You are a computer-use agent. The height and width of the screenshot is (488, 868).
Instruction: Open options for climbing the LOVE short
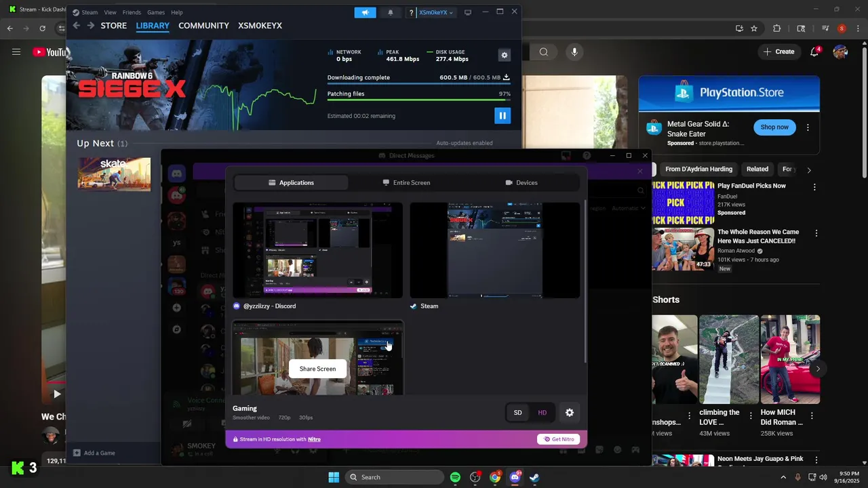750,415
